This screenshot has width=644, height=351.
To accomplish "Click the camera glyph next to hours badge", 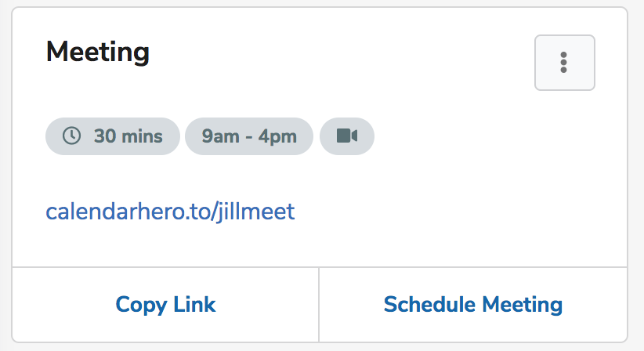I will (346, 136).
